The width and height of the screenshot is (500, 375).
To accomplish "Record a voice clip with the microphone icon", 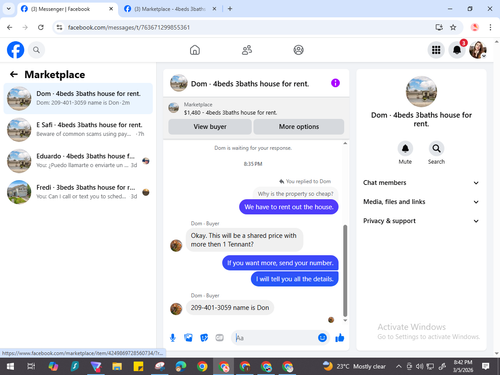I will [173, 338].
